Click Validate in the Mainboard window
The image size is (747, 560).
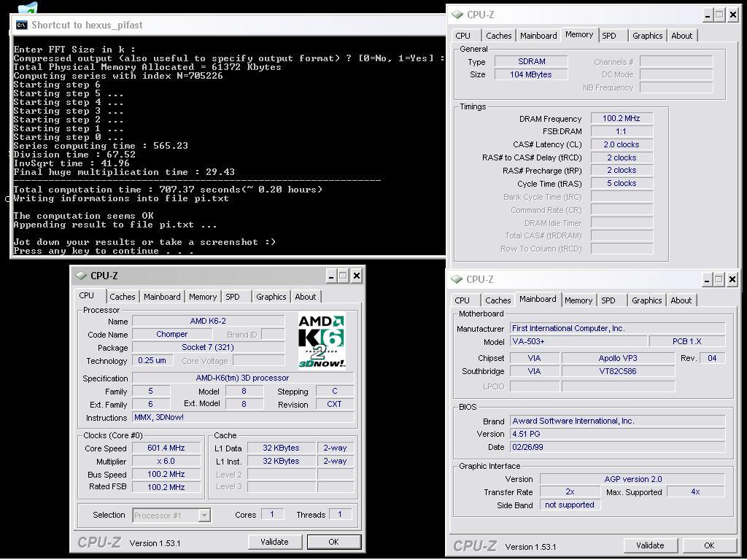(650, 545)
